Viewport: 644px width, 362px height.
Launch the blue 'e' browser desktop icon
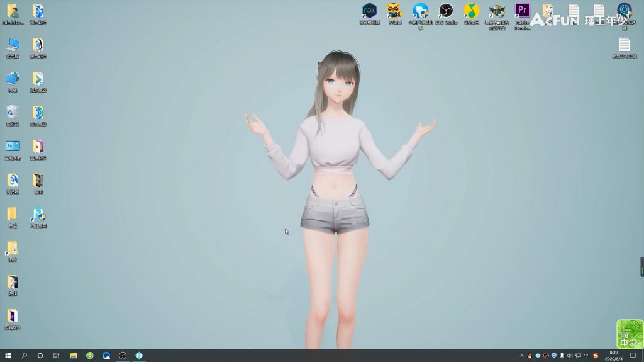click(13, 183)
